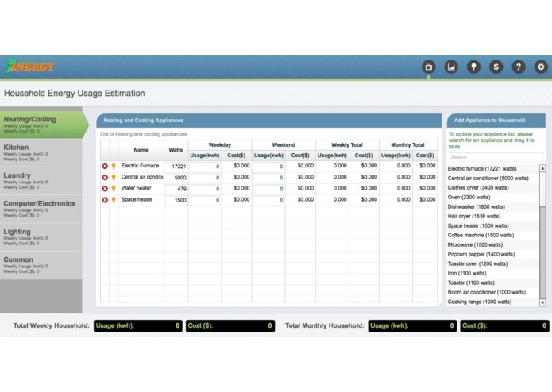Click the Watts column header
This screenshot has width=552, height=392.
[x=176, y=150]
